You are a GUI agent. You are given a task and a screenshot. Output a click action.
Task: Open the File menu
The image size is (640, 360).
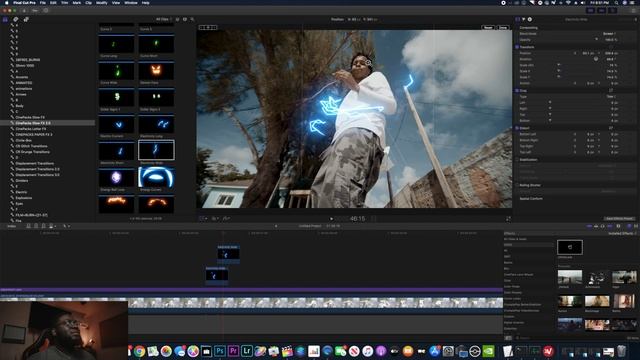[42, 2]
